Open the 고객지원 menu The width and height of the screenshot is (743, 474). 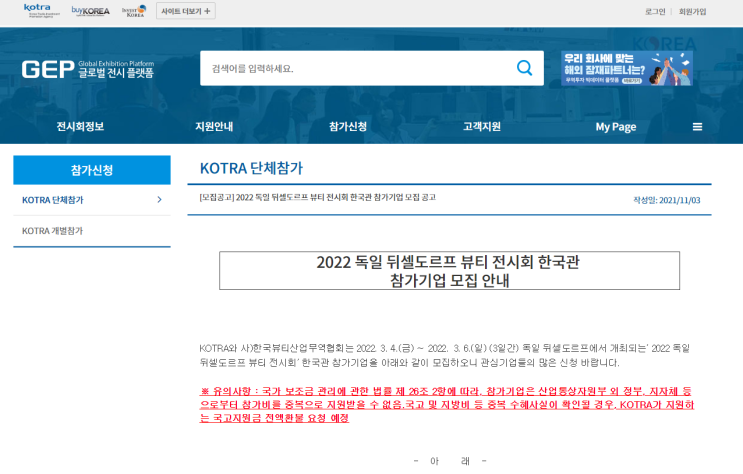click(482, 127)
